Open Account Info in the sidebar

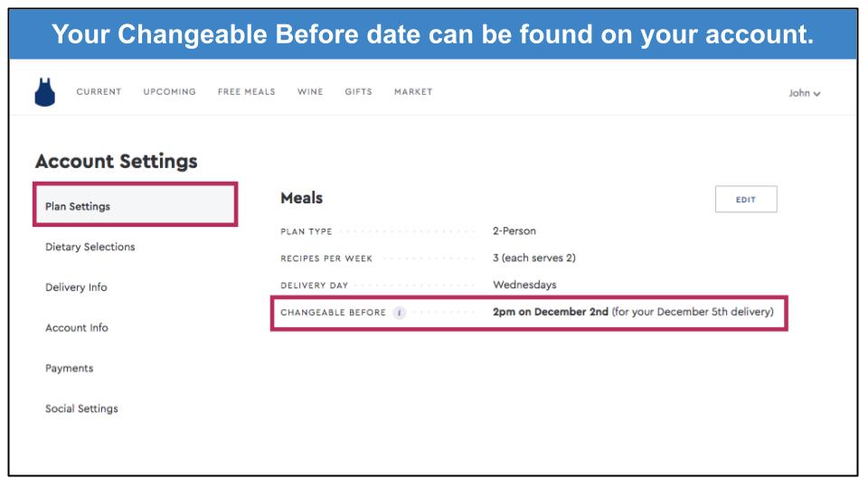point(76,327)
